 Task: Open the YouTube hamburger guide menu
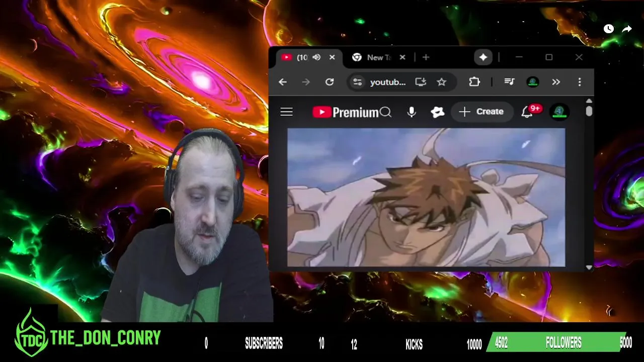287,112
